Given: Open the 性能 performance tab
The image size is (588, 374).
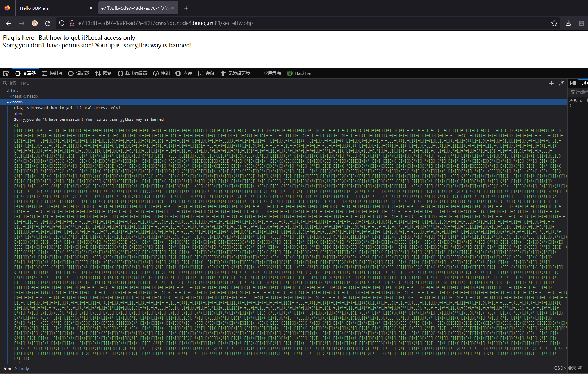Looking at the screenshot, I should (161, 73).
